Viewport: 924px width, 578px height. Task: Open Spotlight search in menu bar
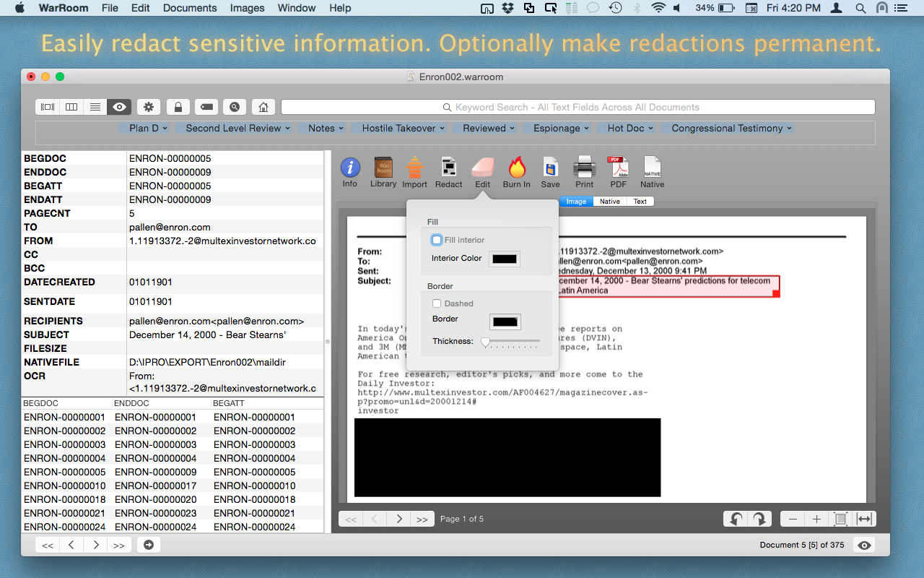860,8
